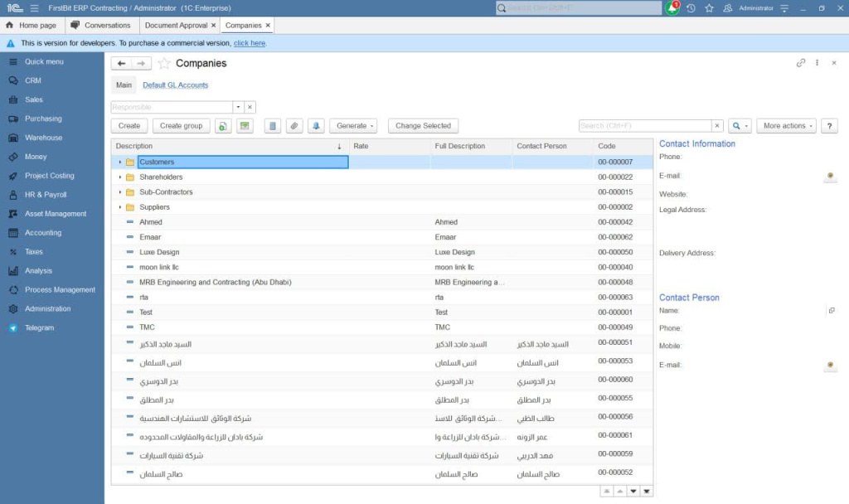Viewport: 849px width, 504px height.
Task: Click the Responsible input field
Action: tap(172, 107)
